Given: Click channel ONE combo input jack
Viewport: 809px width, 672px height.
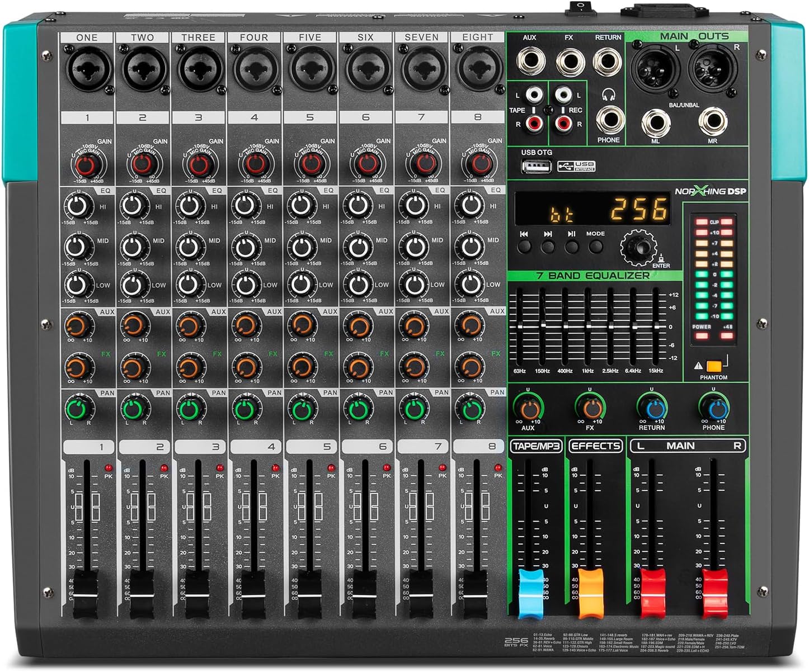Looking at the screenshot, I should tap(87, 71).
